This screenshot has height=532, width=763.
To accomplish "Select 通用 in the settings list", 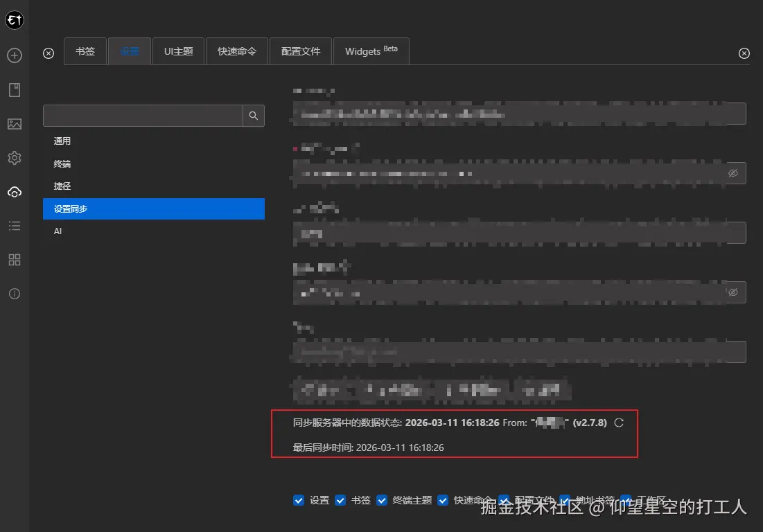I will point(154,141).
